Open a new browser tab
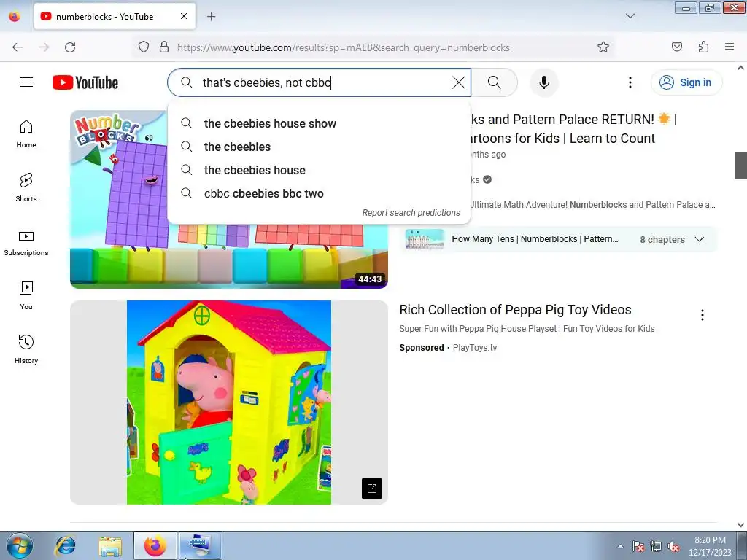The width and height of the screenshot is (747, 560). point(211,16)
